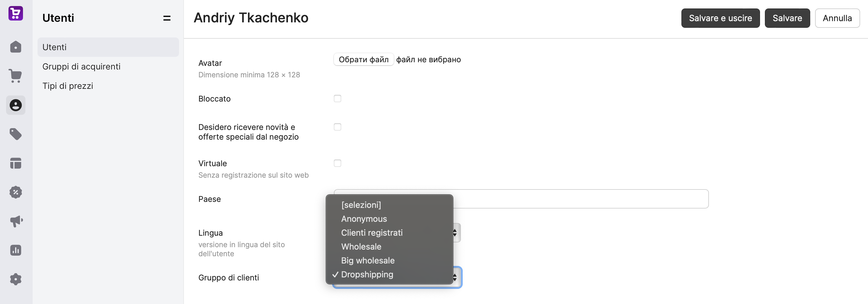This screenshot has height=304, width=868.
Task: Open the megaphone marketing icon
Action: coord(15,221)
